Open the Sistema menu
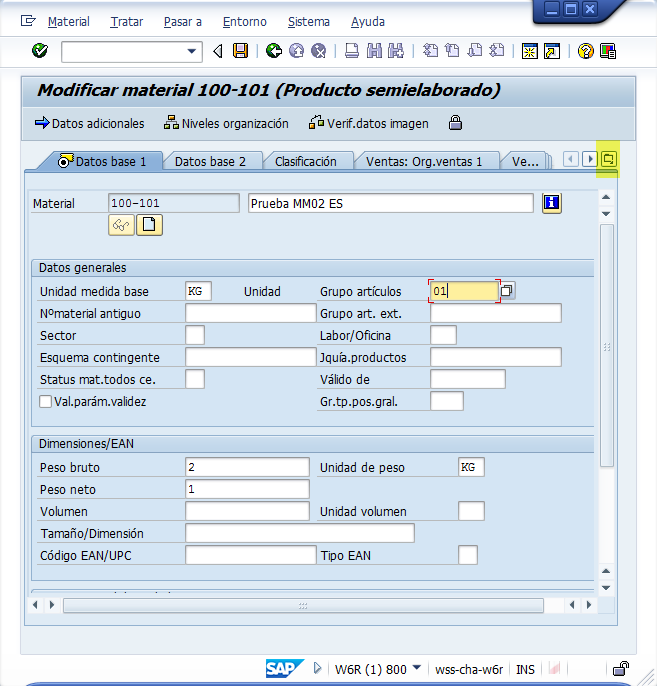Viewport: 657px width, 686px height. click(309, 21)
